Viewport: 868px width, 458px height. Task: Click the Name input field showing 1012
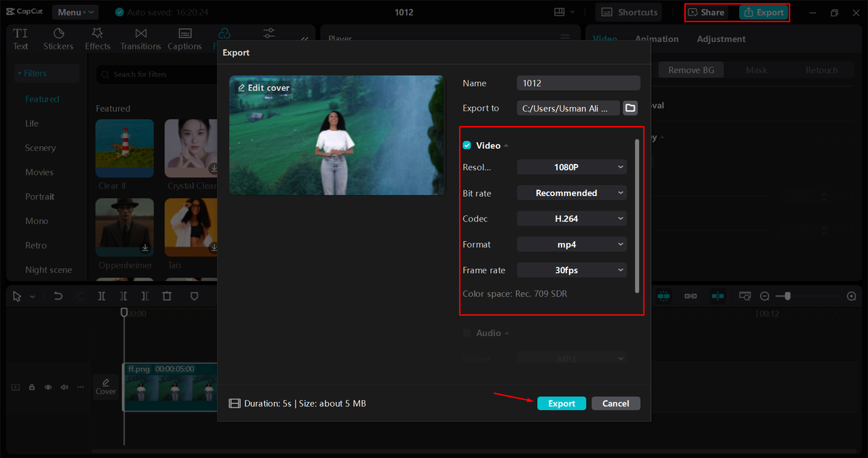coord(578,83)
